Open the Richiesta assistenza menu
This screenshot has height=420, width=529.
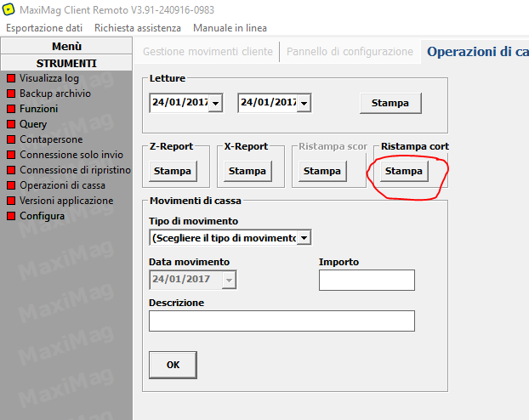(138, 28)
